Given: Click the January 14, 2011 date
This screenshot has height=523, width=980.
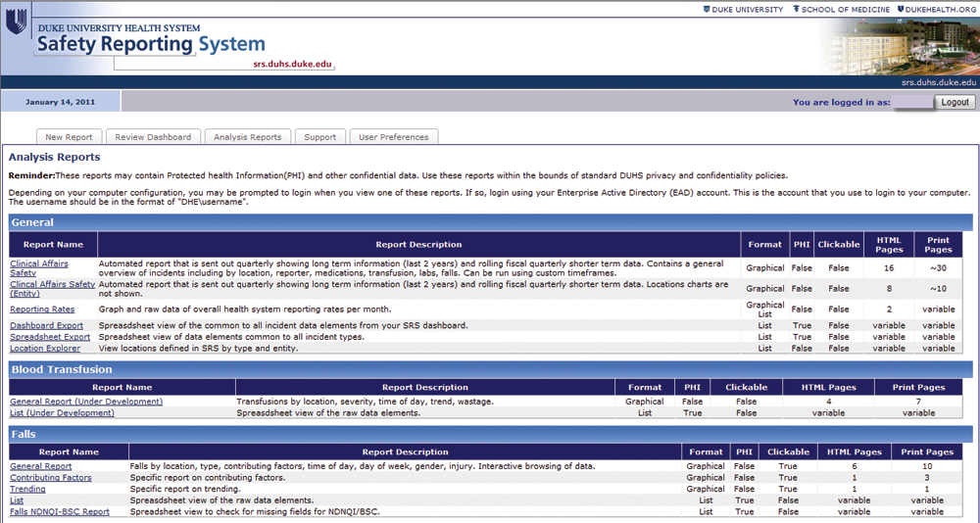Looking at the screenshot, I should click(60, 102).
